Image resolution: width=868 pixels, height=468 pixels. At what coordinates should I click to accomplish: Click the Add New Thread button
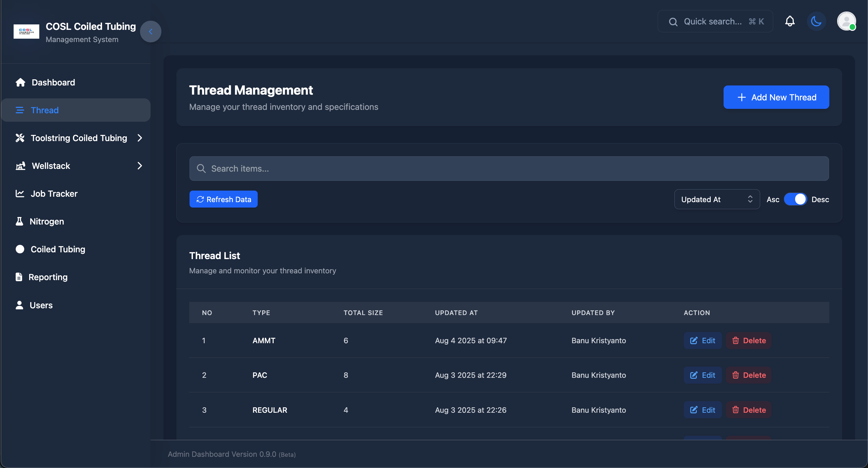tap(776, 97)
